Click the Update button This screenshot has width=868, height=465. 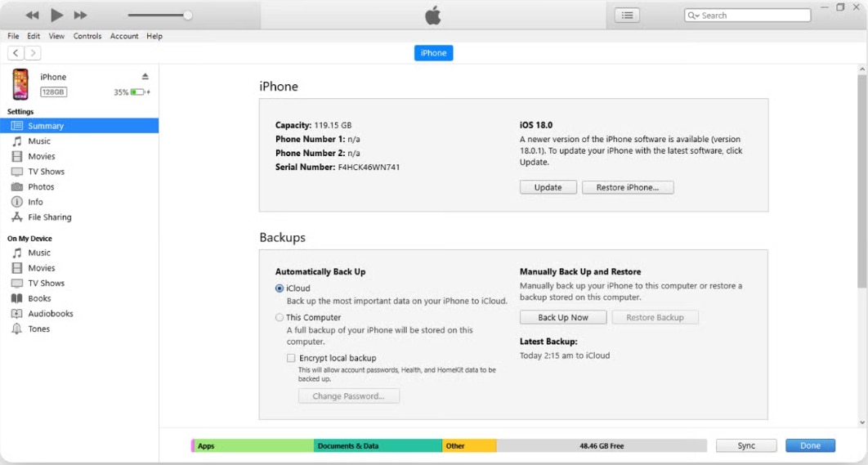click(548, 187)
